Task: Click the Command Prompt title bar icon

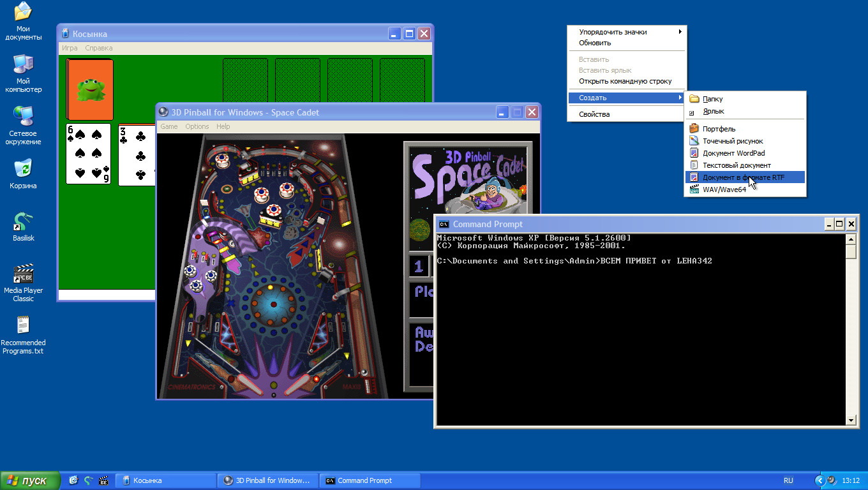Action: 444,224
